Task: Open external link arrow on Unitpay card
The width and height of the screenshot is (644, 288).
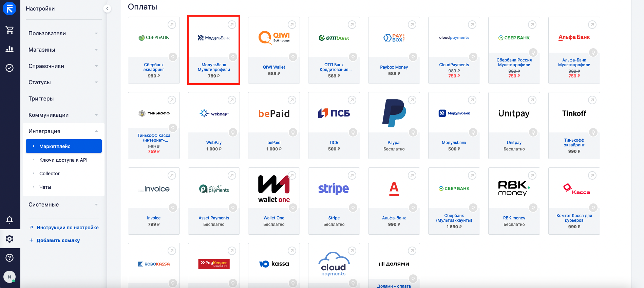Action: click(x=532, y=100)
